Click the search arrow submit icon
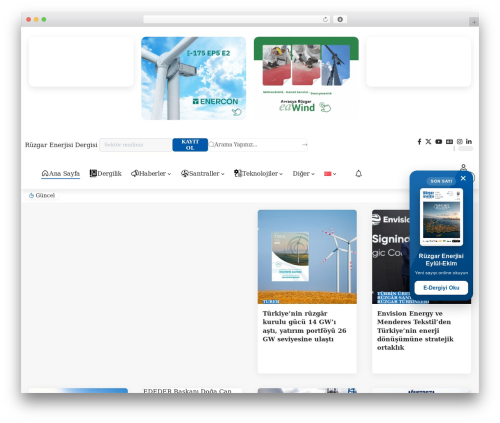This screenshot has height=423, width=500. click(304, 145)
